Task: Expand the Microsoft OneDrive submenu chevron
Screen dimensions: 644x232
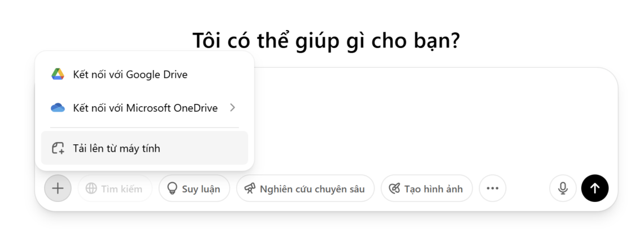Action: click(x=233, y=108)
